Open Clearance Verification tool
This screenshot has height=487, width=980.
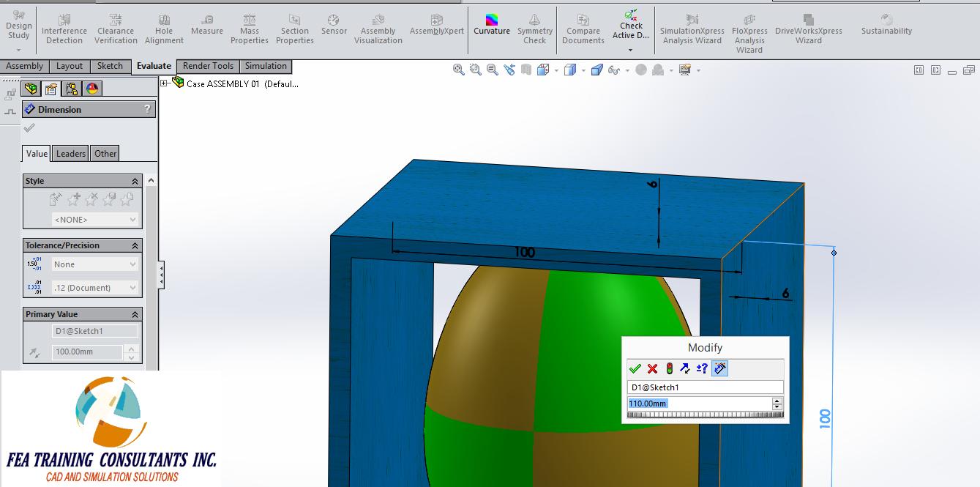point(116,29)
